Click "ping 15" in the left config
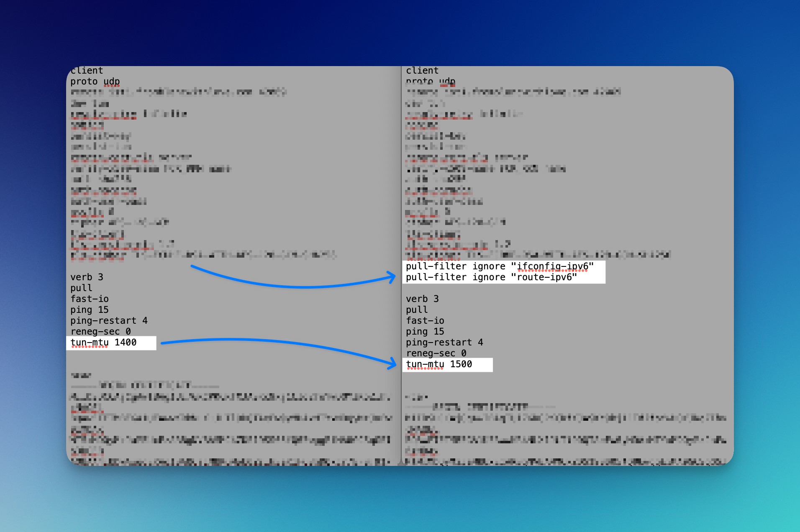 point(90,310)
